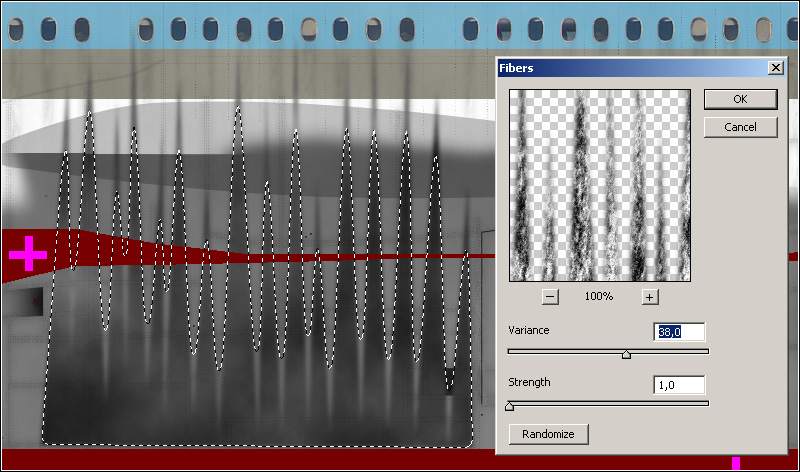The height and width of the screenshot is (472, 800).
Task: Zoom in the preview with plus button
Action: point(649,296)
